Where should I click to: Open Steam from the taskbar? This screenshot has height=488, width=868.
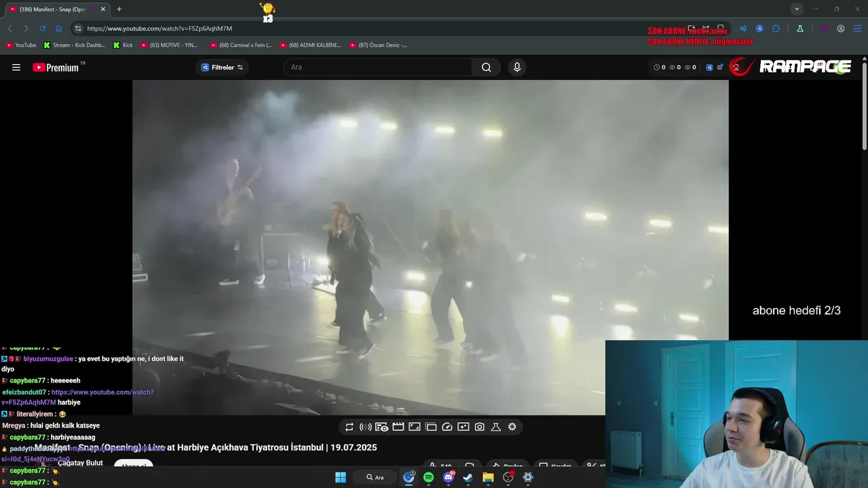tap(468, 477)
